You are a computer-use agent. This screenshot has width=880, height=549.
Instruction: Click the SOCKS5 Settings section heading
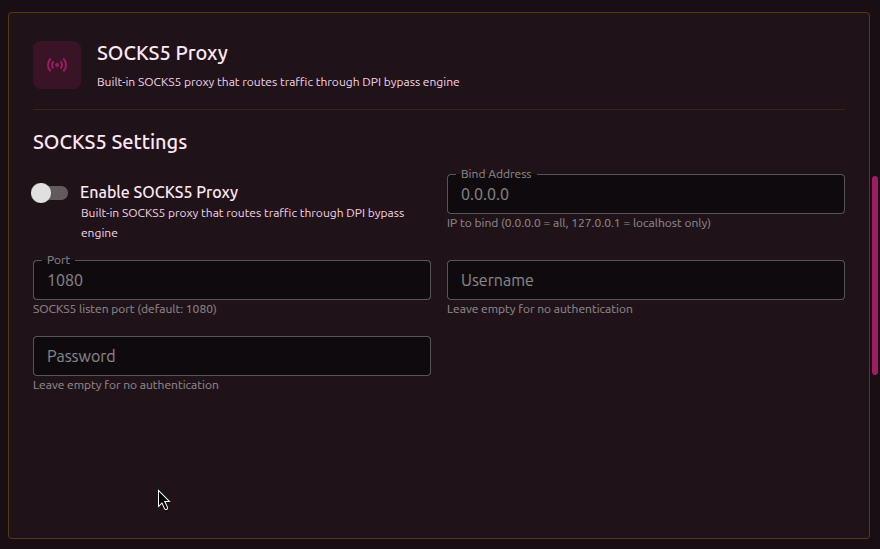[x=110, y=142]
